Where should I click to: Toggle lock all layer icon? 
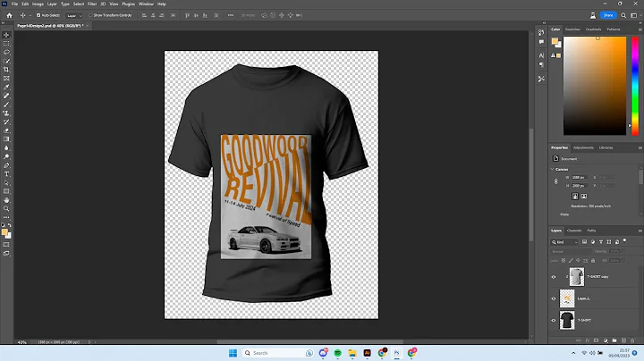593,261
